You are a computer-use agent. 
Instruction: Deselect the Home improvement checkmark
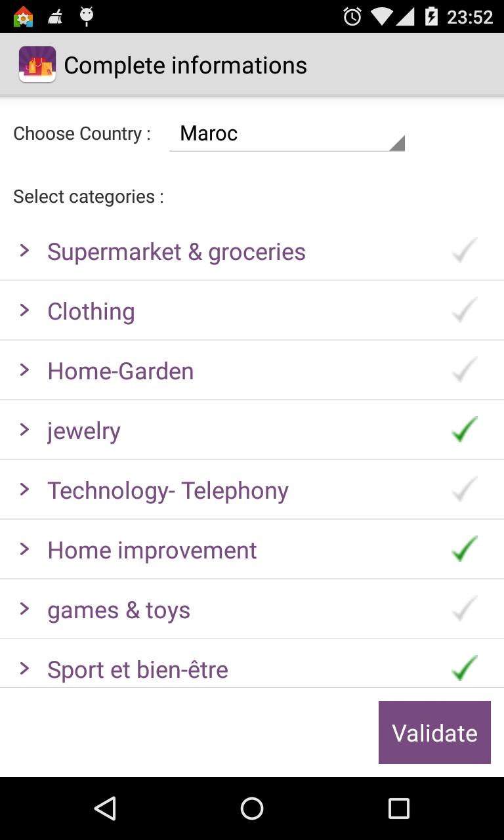[465, 549]
